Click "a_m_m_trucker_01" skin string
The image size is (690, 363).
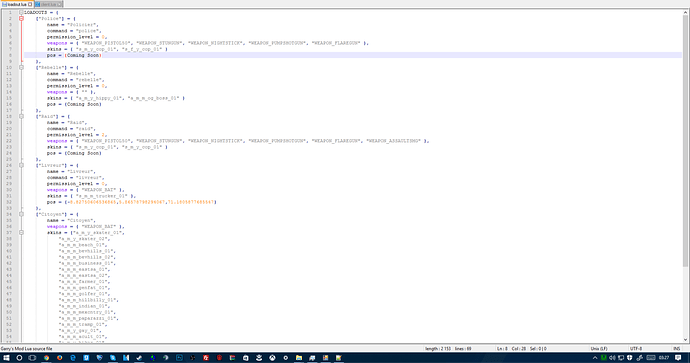[102, 196]
